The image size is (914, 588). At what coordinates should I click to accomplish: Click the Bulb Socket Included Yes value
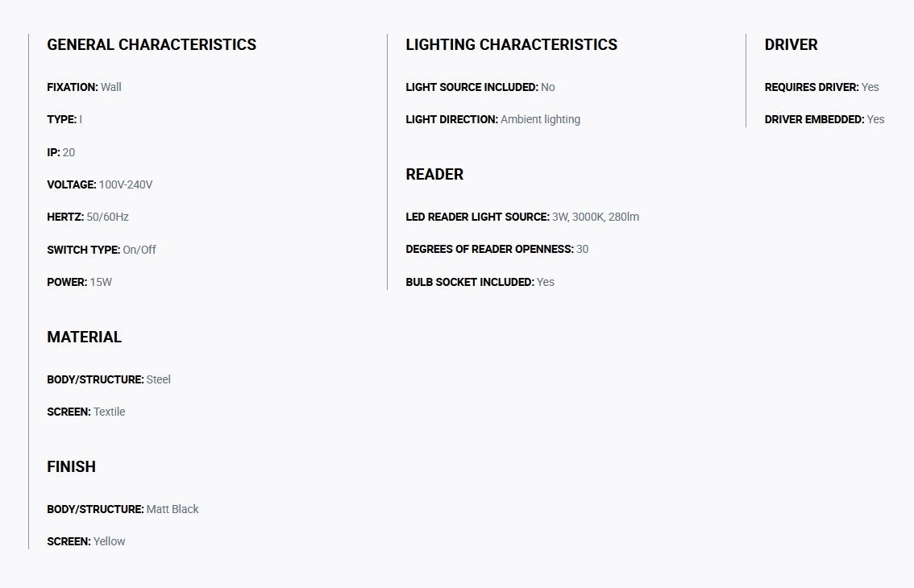coord(546,282)
